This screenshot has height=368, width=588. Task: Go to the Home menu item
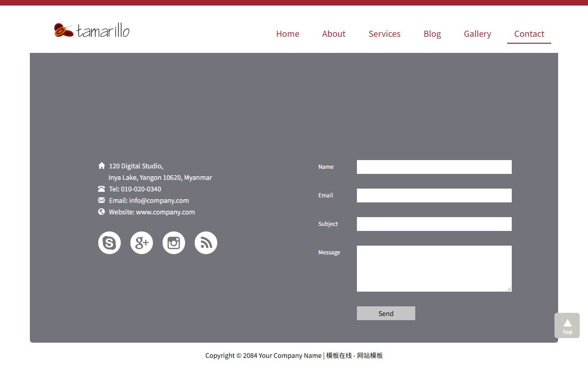(288, 34)
